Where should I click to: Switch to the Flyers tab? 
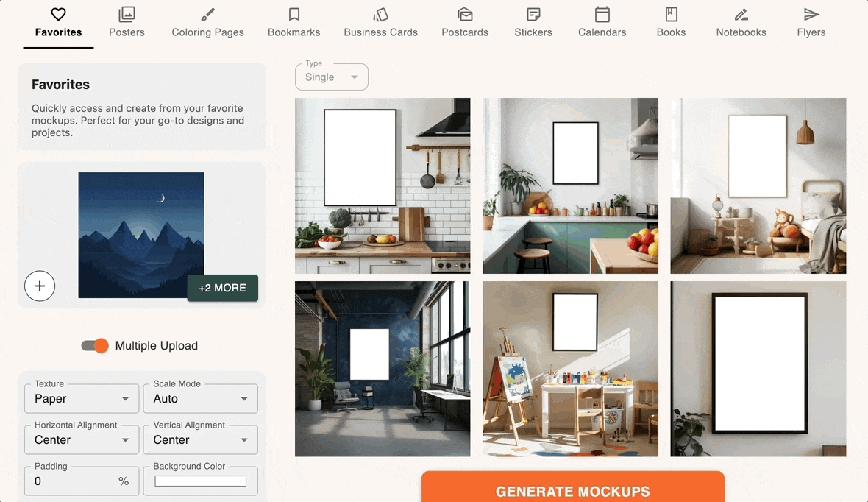pos(811,24)
